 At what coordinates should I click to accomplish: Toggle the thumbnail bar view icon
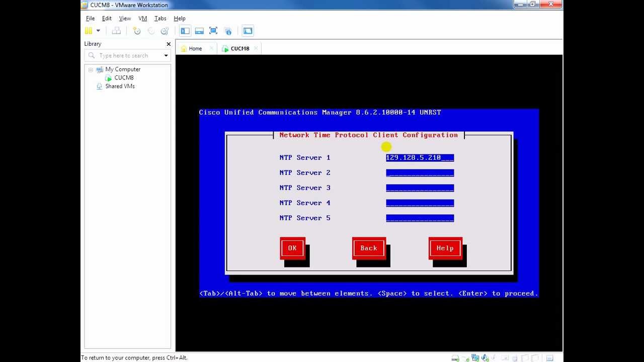[199, 31]
